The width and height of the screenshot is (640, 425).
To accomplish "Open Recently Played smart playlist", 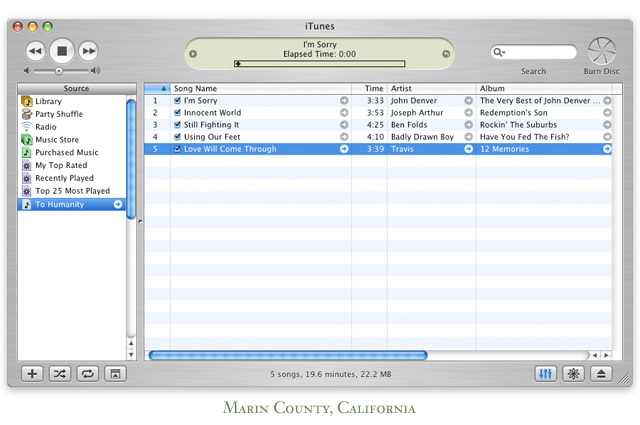I will [x=64, y=178].
